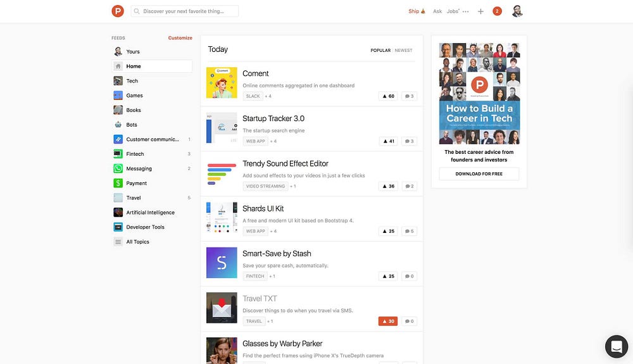633x364 pixels.
Task: Open Smart-Save by Stash icon
Action: (222, 263)
